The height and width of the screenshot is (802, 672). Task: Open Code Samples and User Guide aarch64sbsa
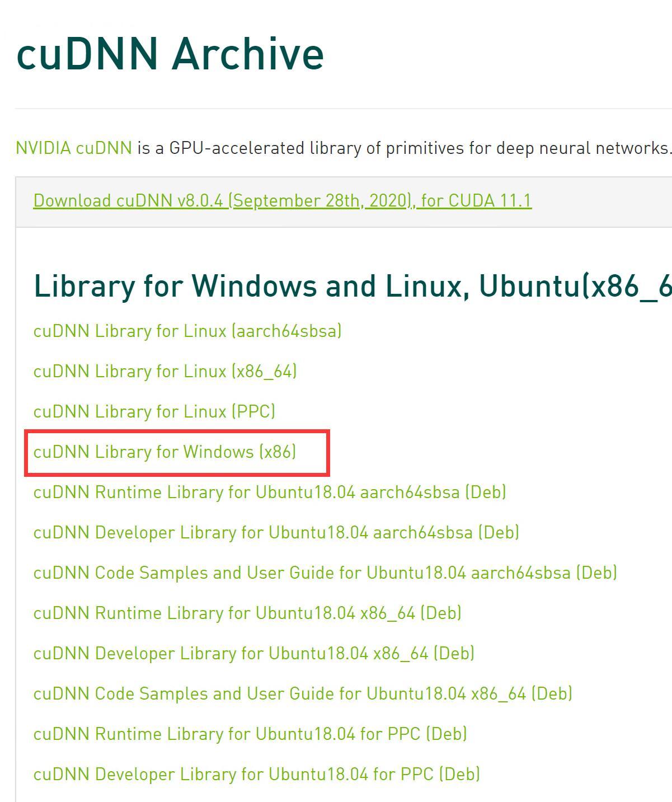(x=325, y=573)
